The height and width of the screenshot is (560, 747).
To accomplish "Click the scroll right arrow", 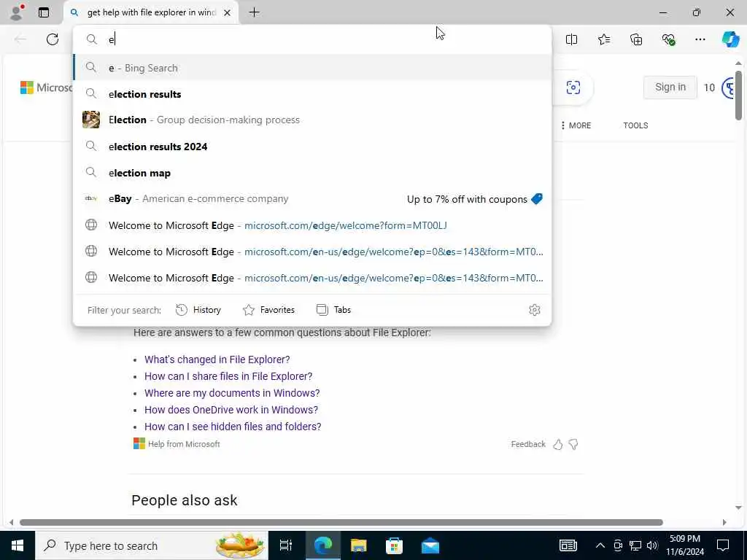I will tap(724, 522).
